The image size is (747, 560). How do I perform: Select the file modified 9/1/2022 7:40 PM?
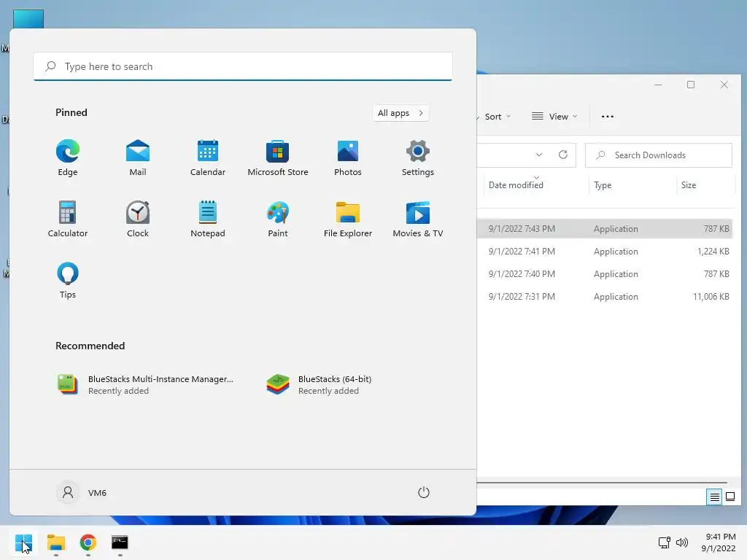[605, 274]
